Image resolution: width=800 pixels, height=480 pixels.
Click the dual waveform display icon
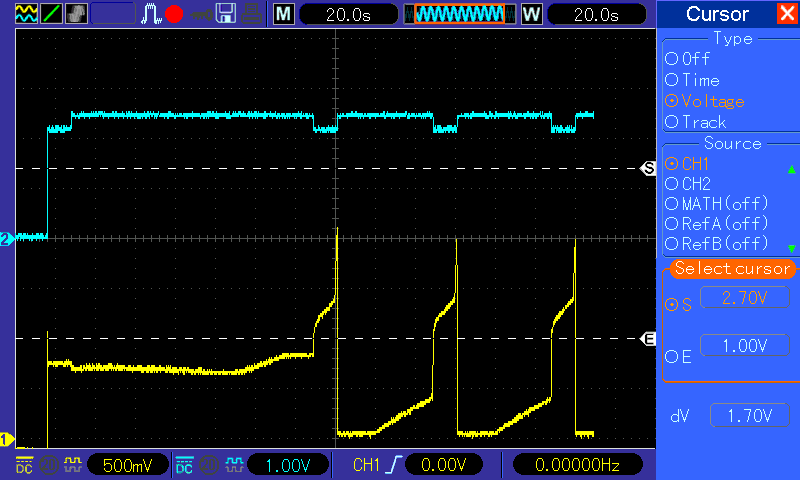26,14
